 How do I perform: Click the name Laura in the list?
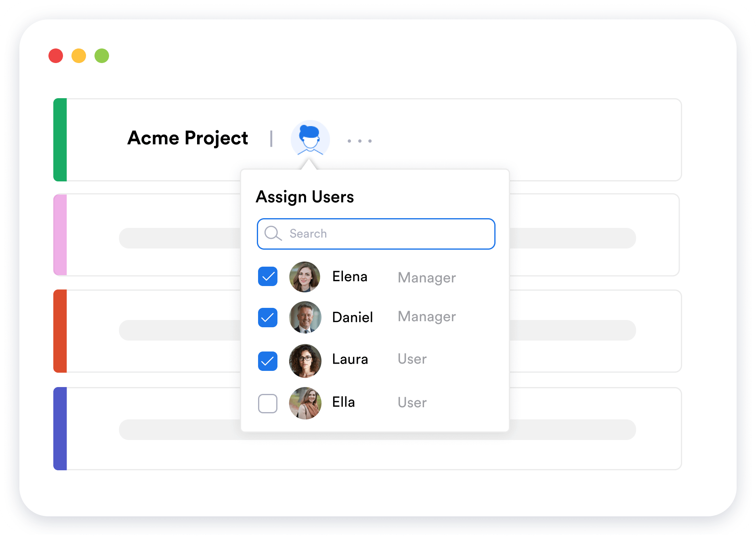coord(350,359)
